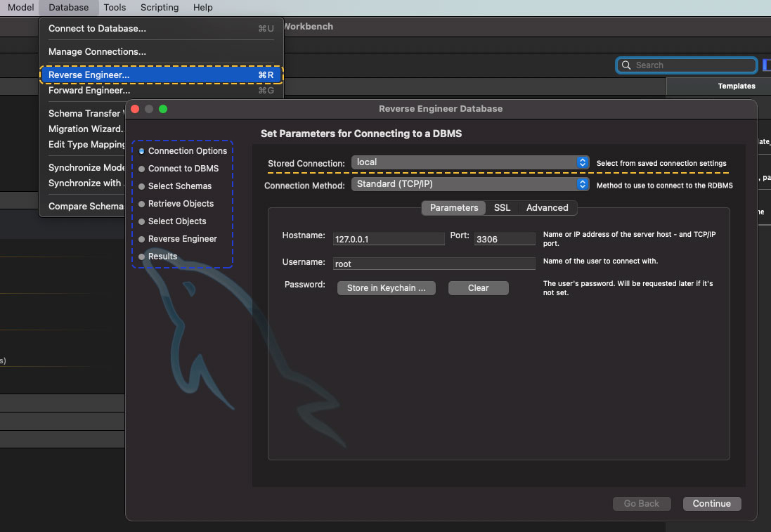
Task: Click the 'Reverse Engineer Database' title text
Action: click(441, 109)
